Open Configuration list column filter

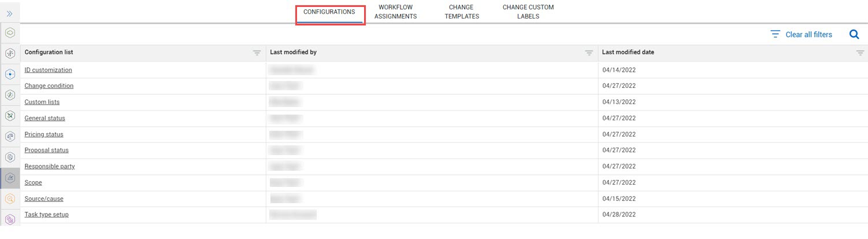click(257, 53)
